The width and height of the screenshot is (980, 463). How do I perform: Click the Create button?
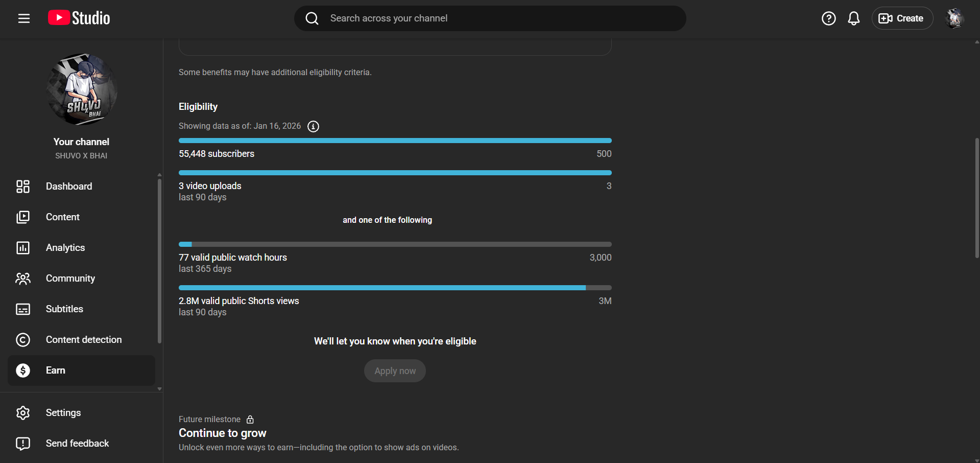tap(902, 18)
